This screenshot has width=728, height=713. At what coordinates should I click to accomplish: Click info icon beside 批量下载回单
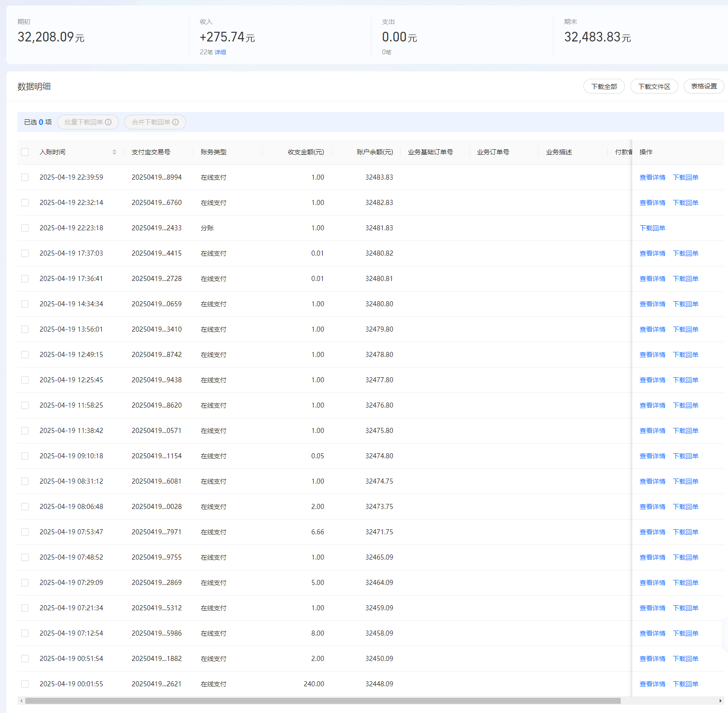click(108, 122)
